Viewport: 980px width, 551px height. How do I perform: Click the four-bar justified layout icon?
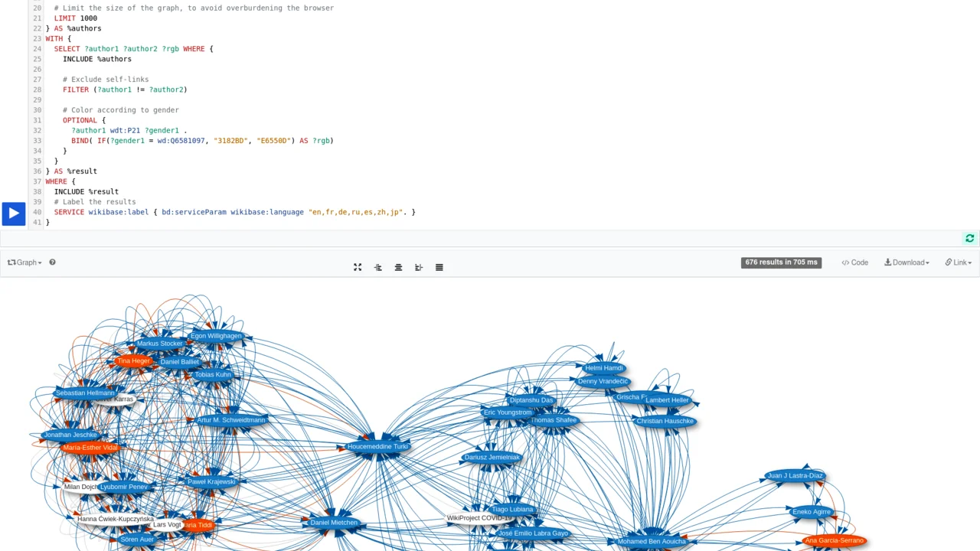tap(439, 267)
